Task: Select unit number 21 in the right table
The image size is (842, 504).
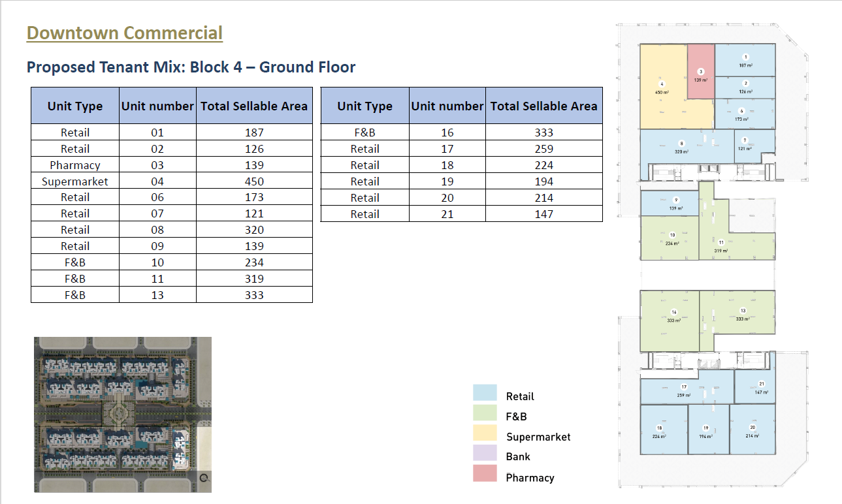Action: click(447, 213)
